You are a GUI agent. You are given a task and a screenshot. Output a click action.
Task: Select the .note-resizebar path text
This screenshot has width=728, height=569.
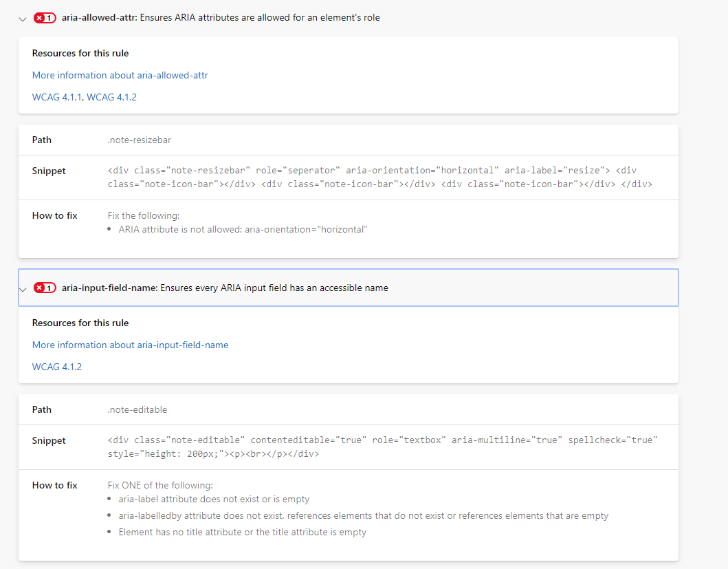click(139, 140)
